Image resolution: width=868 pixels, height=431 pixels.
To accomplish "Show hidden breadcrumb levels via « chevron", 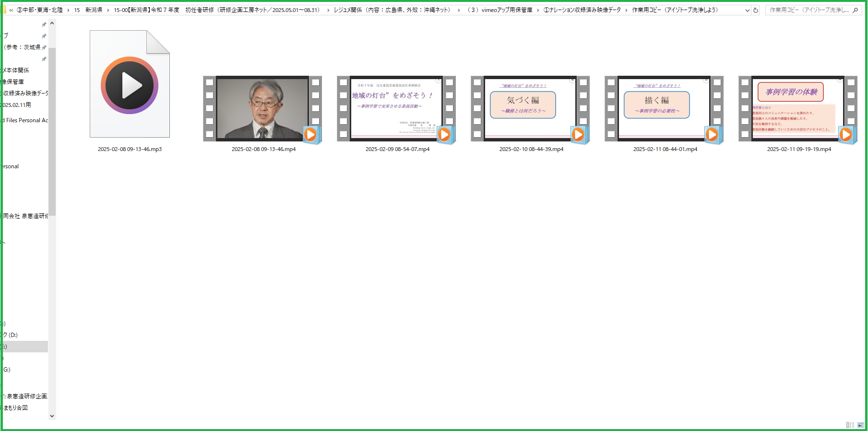I will 11,10.
